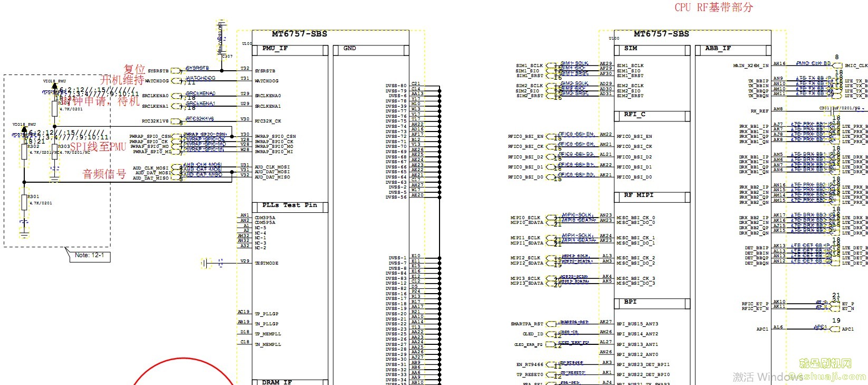Click the red '复位' annotation

pos(134,69)
